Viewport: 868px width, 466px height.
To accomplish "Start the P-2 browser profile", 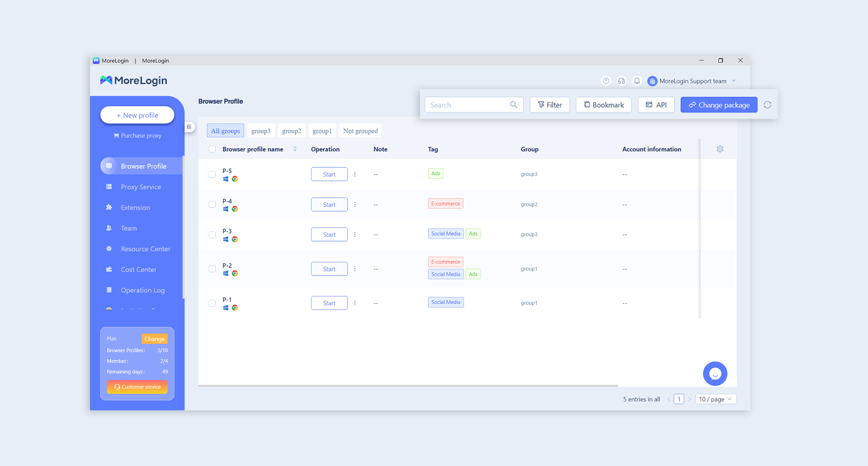I will coord(329,269).
